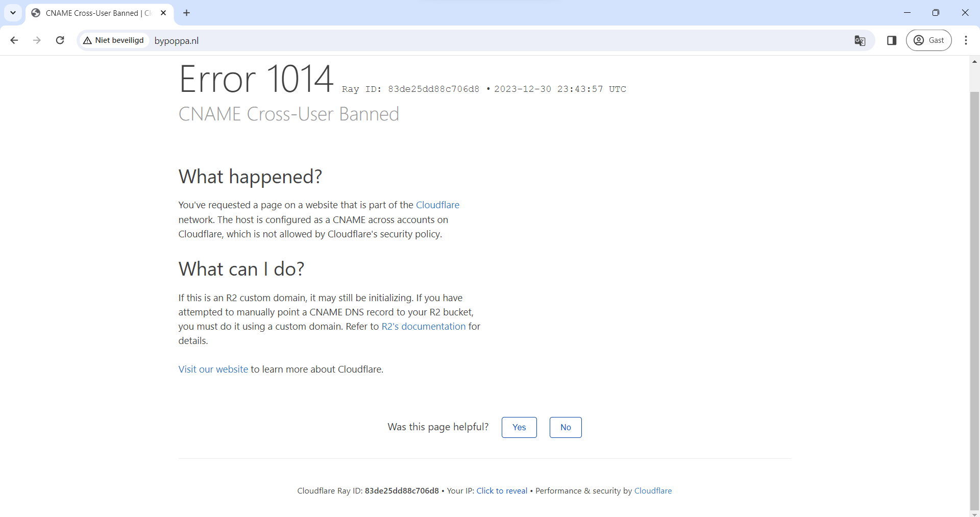980x517 pixels.
Task: Answer Yes to page helpful question
Action: pyautogui.click(x=519, y=427)
